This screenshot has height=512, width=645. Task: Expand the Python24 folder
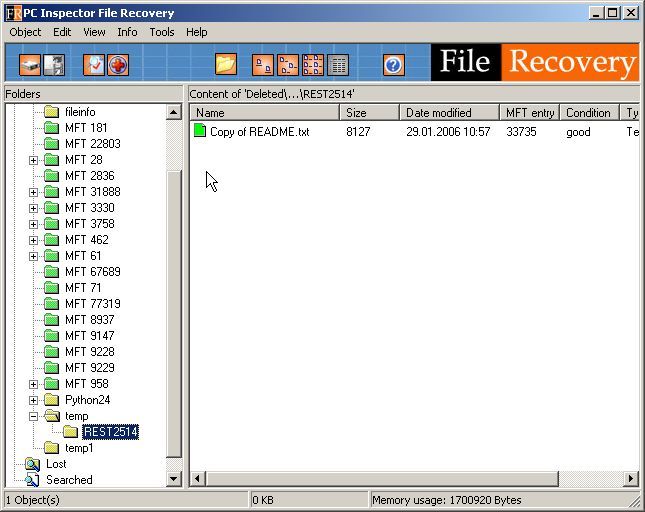[33, 400]
